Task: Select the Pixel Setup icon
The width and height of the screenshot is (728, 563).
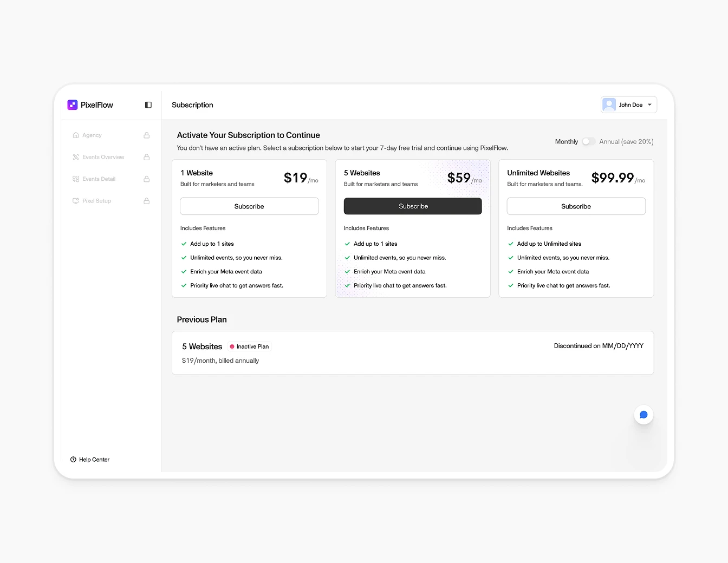Action: click(75, 200)
